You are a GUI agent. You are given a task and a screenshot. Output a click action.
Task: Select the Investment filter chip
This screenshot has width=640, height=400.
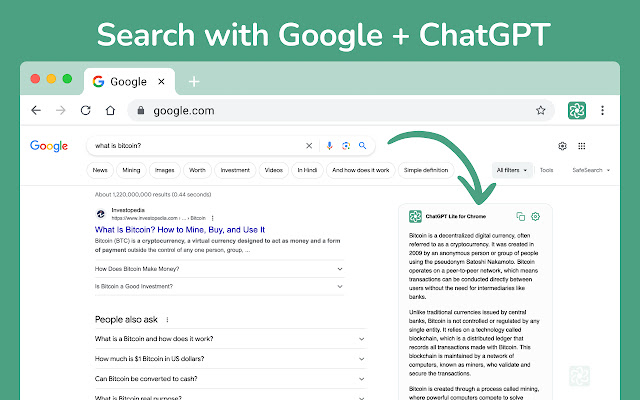(x=235, y=170)
